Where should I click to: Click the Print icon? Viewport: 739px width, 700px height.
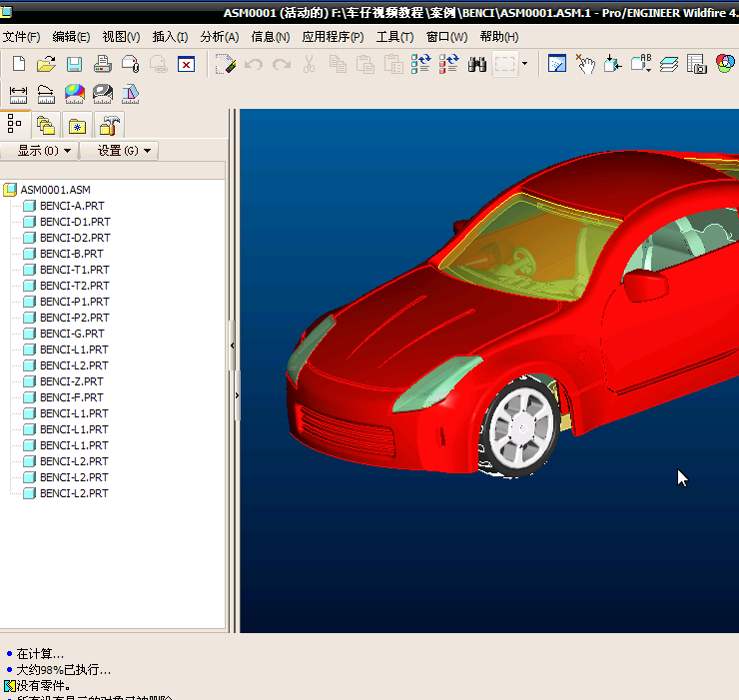pyautogui.click(x=102, y=64)
